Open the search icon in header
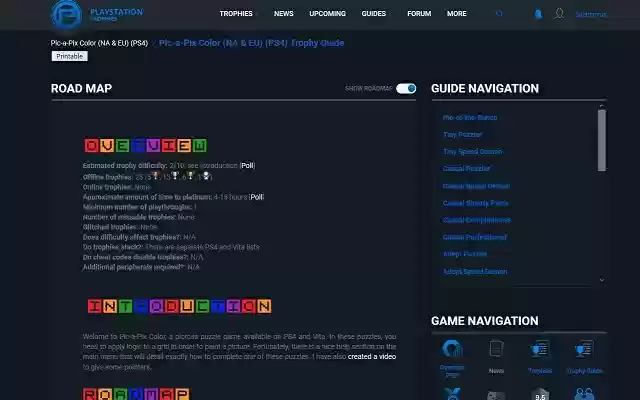The height and width of the screenshot is (400, 640). point(499,14)
